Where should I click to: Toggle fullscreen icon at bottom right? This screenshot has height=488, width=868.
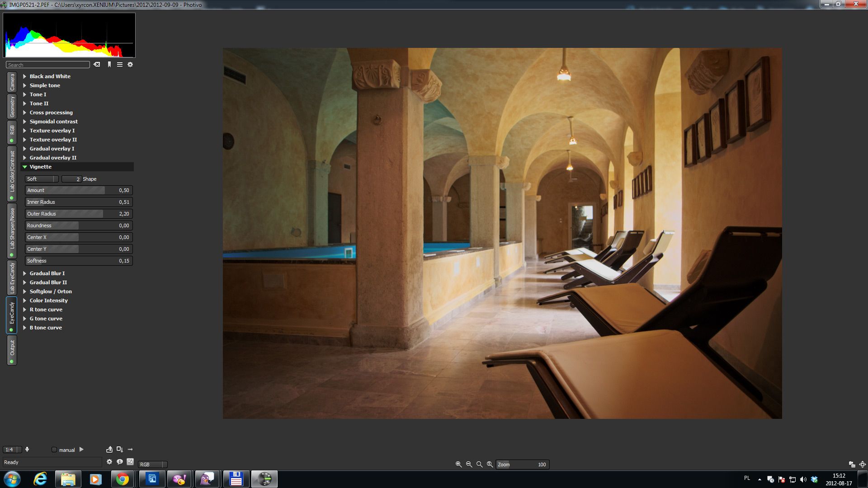pyautogui.click(x=862, y=465)
